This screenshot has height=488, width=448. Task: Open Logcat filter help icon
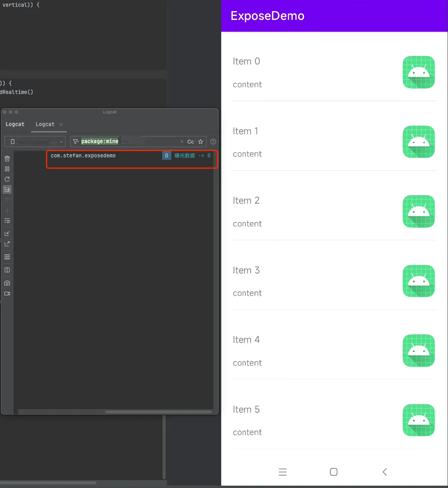[x=213, y=142]
